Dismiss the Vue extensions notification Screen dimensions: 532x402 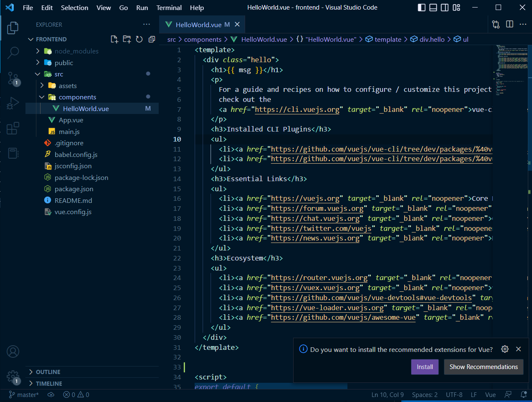tap(518, 349)
